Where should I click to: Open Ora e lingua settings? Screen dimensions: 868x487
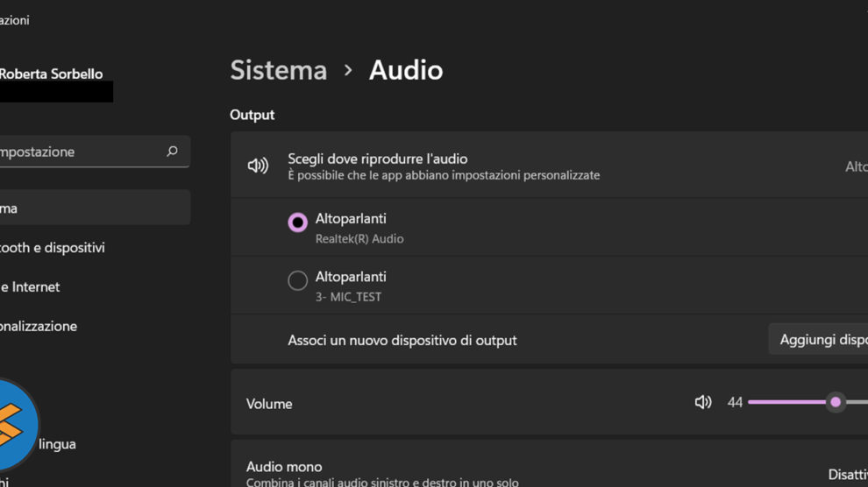point(57,444)
